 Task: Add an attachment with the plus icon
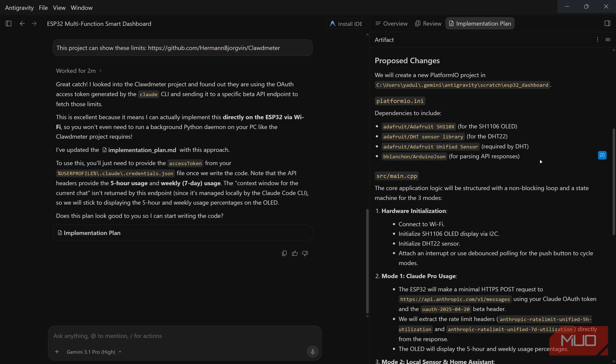57,352
